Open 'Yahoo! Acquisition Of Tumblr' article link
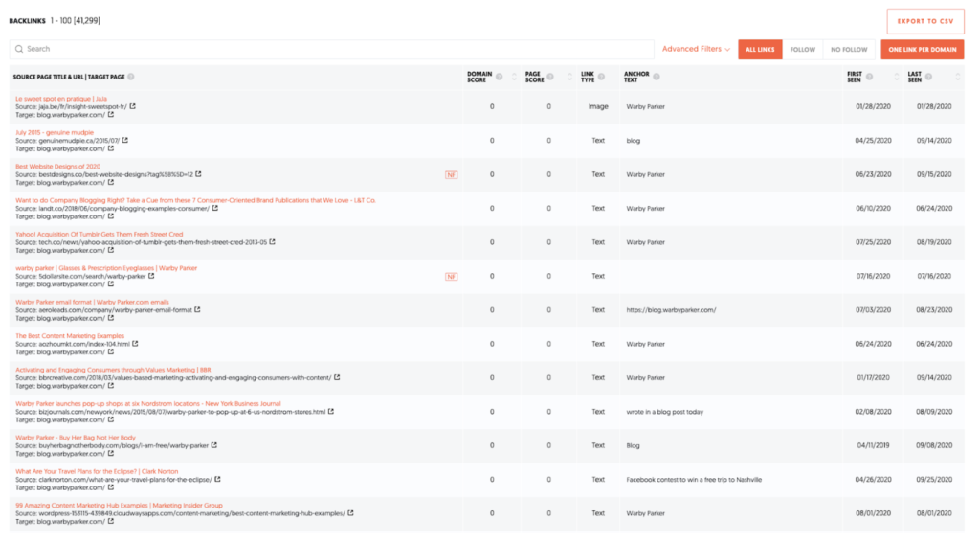 tap(100, 234)
